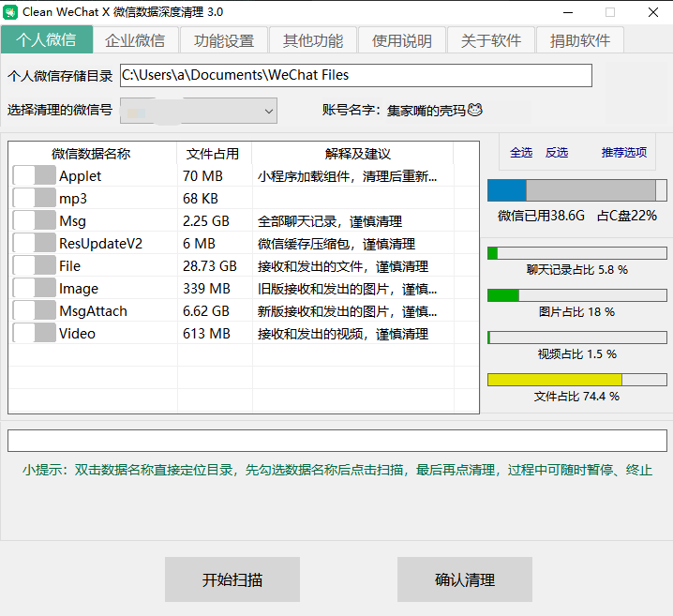This screenshot has height=616, width=673.
Task: Toggle the Image row switch
Action: pos(35,289)
